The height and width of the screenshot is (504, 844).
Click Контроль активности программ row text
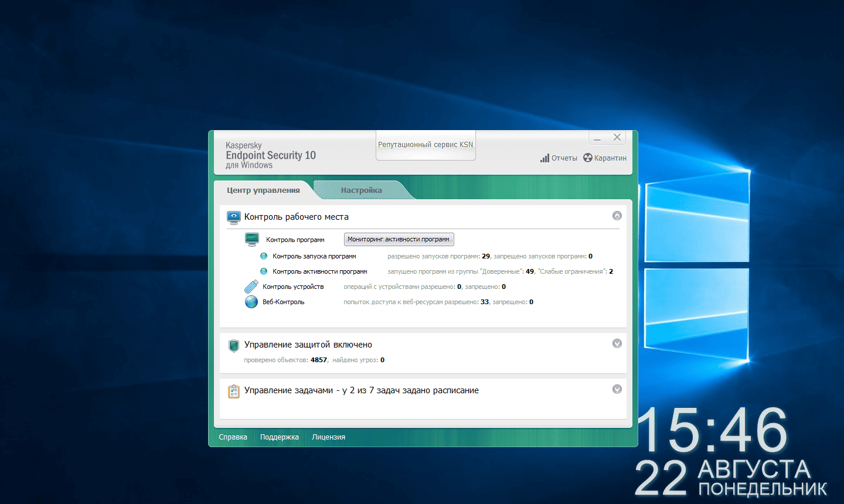coord(320,271)
